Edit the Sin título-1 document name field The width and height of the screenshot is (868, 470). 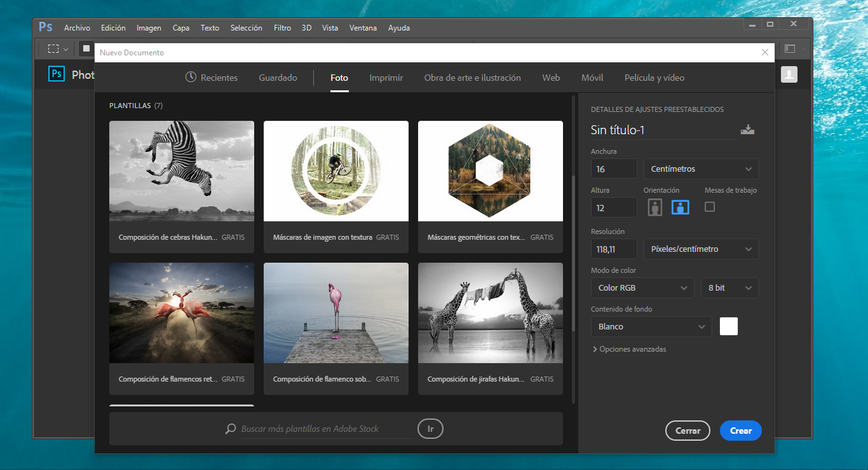[x=663, y=130]
